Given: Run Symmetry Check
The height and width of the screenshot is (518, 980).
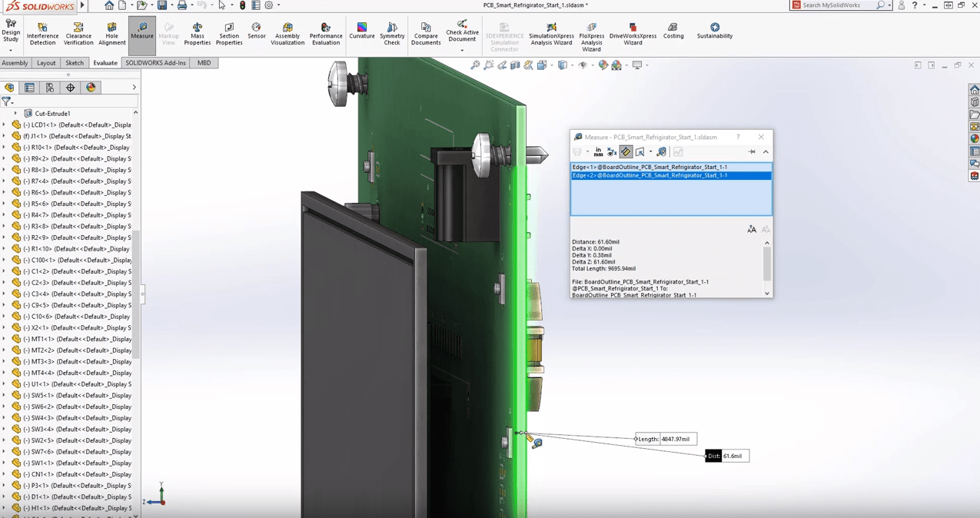Looking at the screenshot, I should pos(392,35).
